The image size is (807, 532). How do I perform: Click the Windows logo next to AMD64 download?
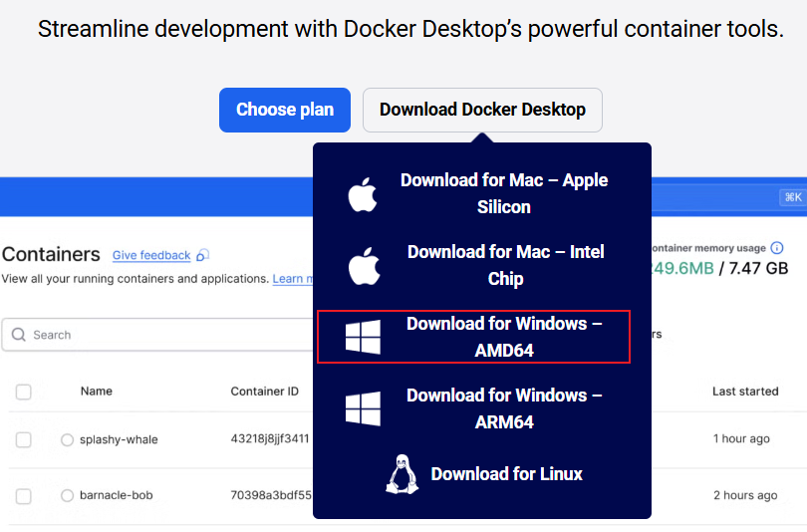[x=363, y=337]
